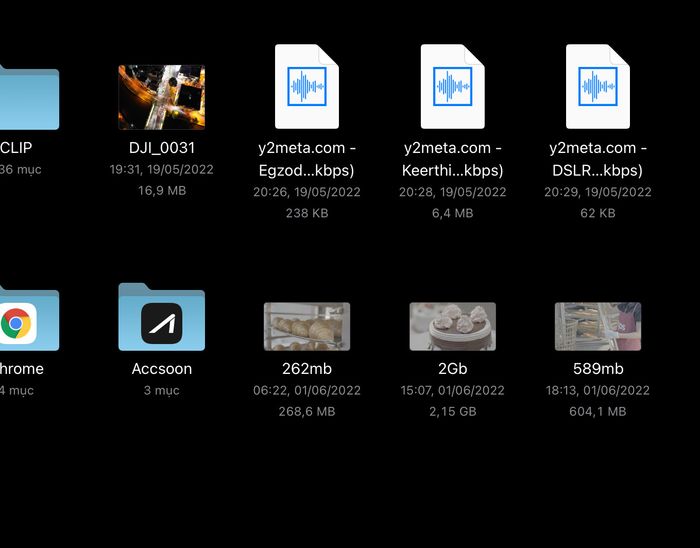This screenshot has width=700, height=548.
Task: Select the y2meta Keerthi audio file icon
Action: [452, 87]
